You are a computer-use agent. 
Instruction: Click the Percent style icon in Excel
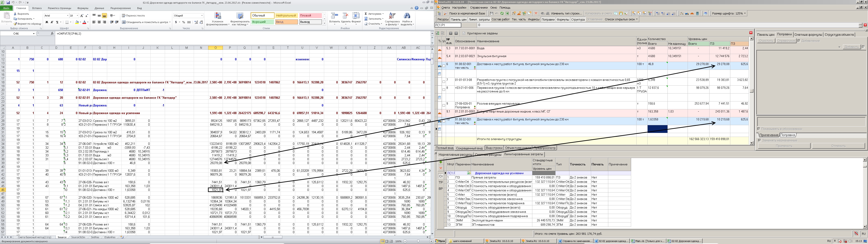pyautogui.click(x=184, y=22)
